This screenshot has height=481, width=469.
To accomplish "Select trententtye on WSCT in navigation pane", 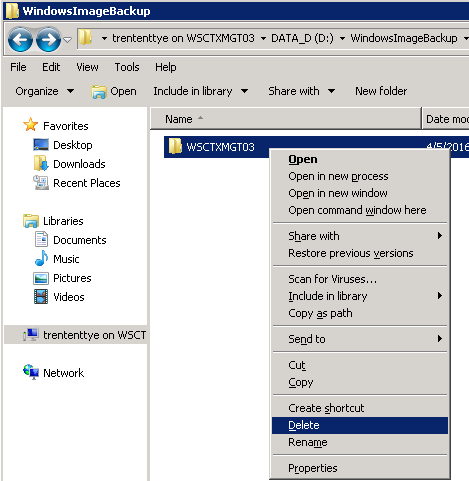I will (x=94, y=335).
